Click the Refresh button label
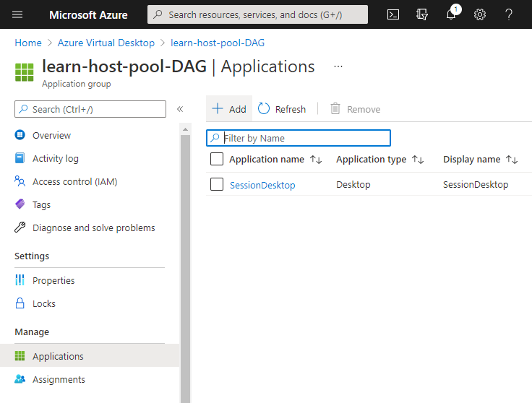The width and height of the screenshot is (532, 403). point(291,109)
